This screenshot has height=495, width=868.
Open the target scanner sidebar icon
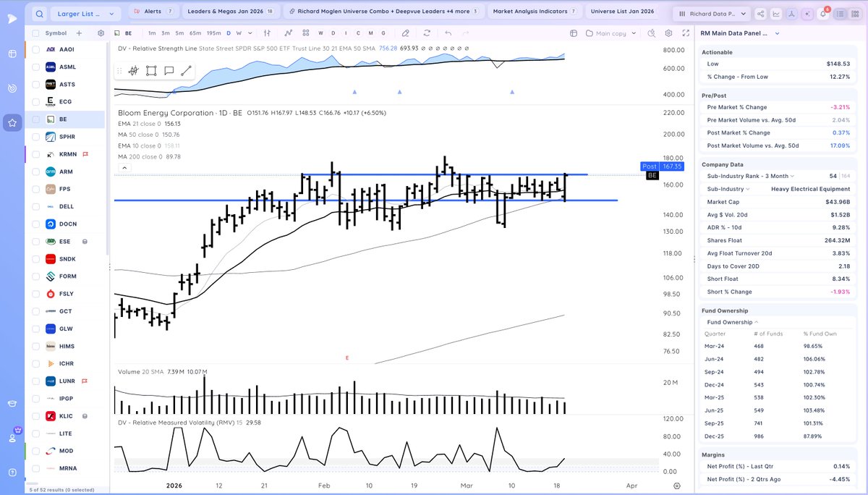[x=12, y=88]
